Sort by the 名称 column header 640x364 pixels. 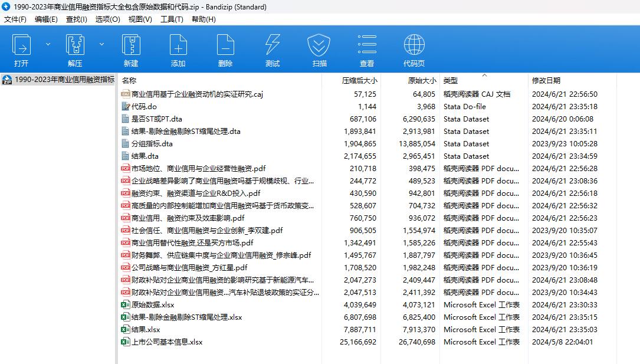[x=129, y=81]
